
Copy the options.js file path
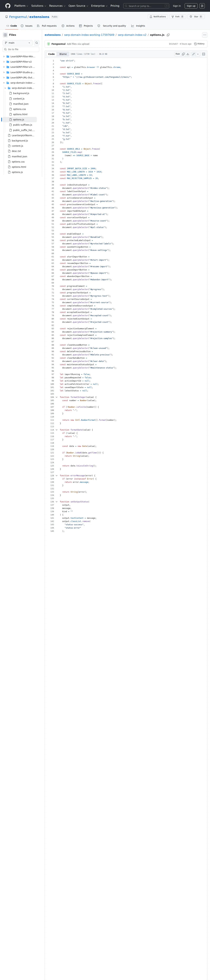168,35
